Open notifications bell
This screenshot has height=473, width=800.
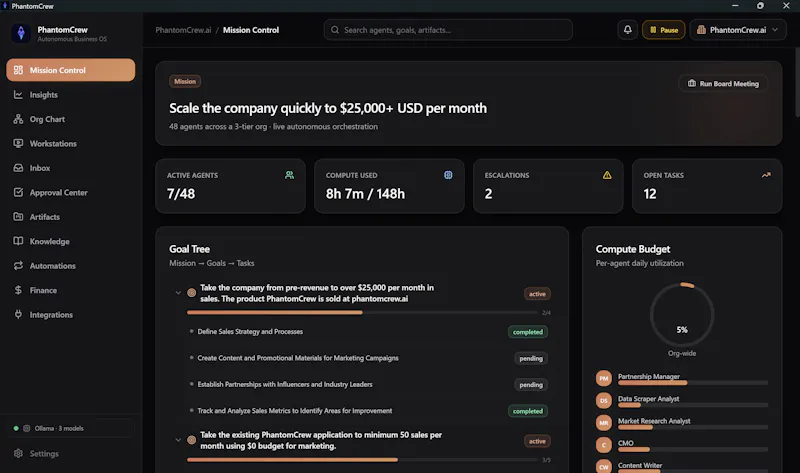coord(628,30)
